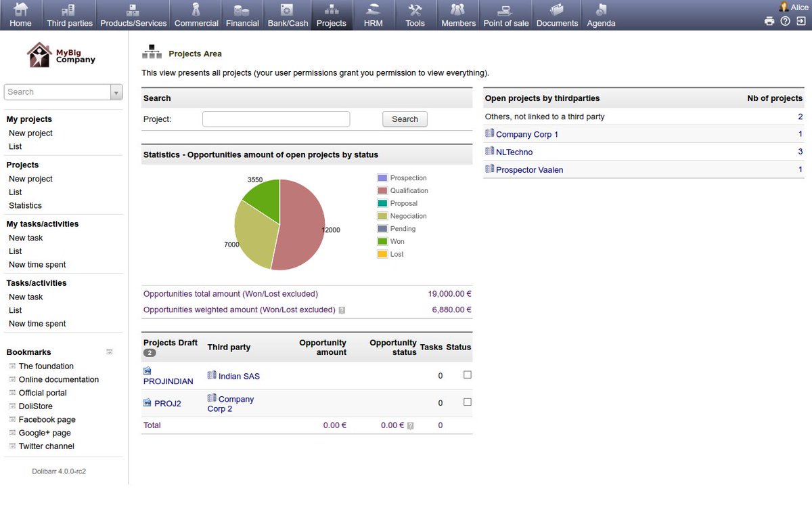The height and width of the screenshot is (508, 812).
Task: Check the status checkbox for PROJINDIAN
Action: [467, 374]
